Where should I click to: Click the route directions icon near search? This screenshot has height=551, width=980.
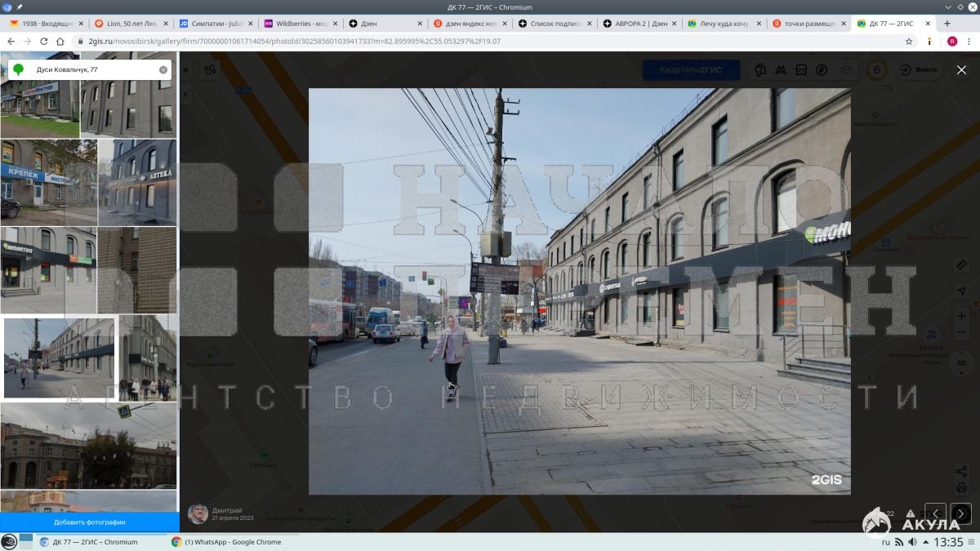coord(211,70)
